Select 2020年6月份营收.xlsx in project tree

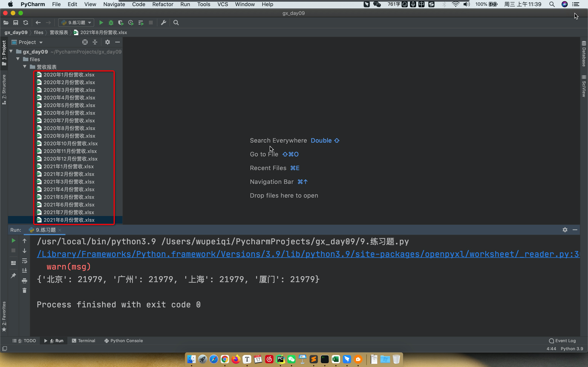click(69, 113)
